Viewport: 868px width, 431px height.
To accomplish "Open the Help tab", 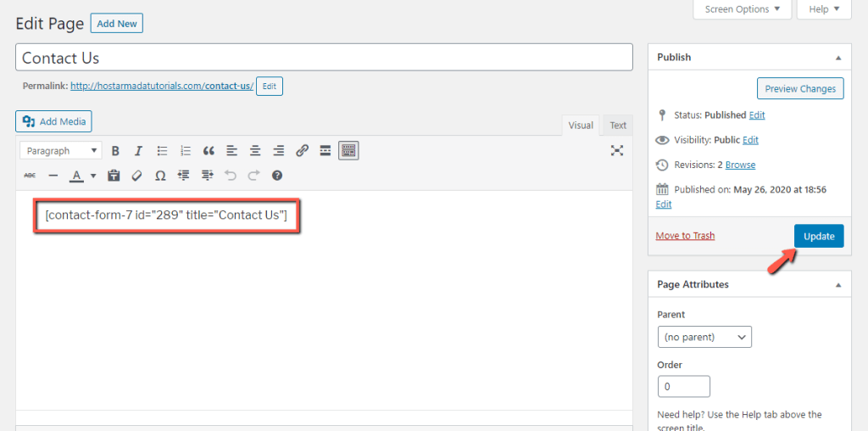I will coord(824,9).
